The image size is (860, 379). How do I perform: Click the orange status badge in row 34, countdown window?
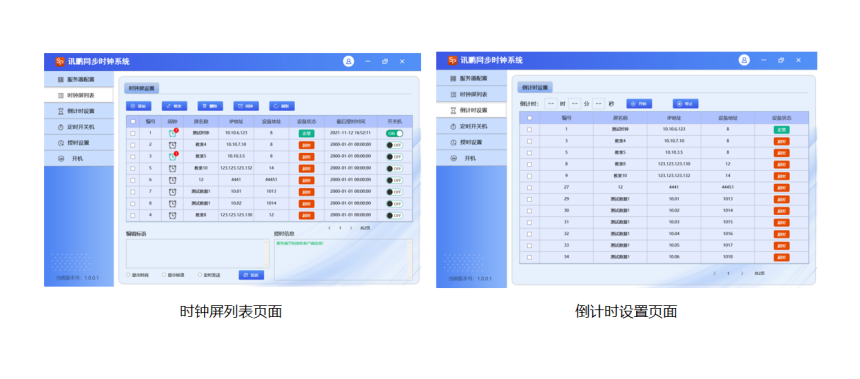click(782, 257)
